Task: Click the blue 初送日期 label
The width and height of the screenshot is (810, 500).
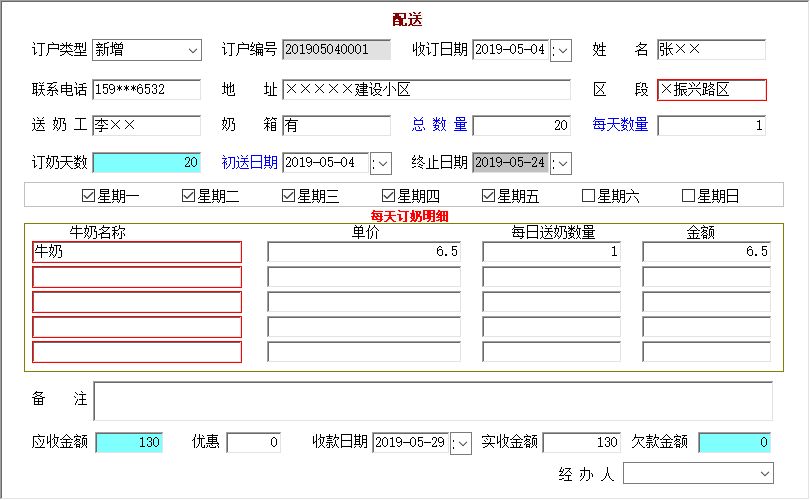Action: tap(250, 162)
